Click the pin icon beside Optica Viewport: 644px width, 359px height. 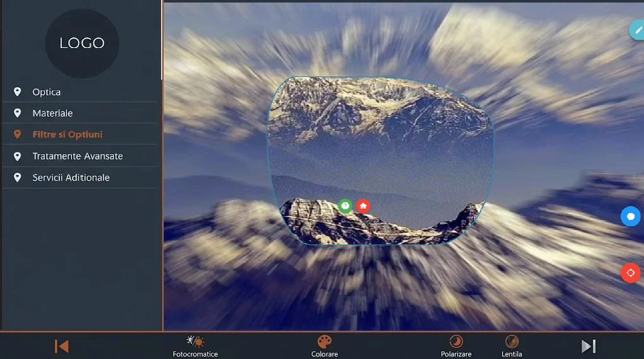(17, 92)
